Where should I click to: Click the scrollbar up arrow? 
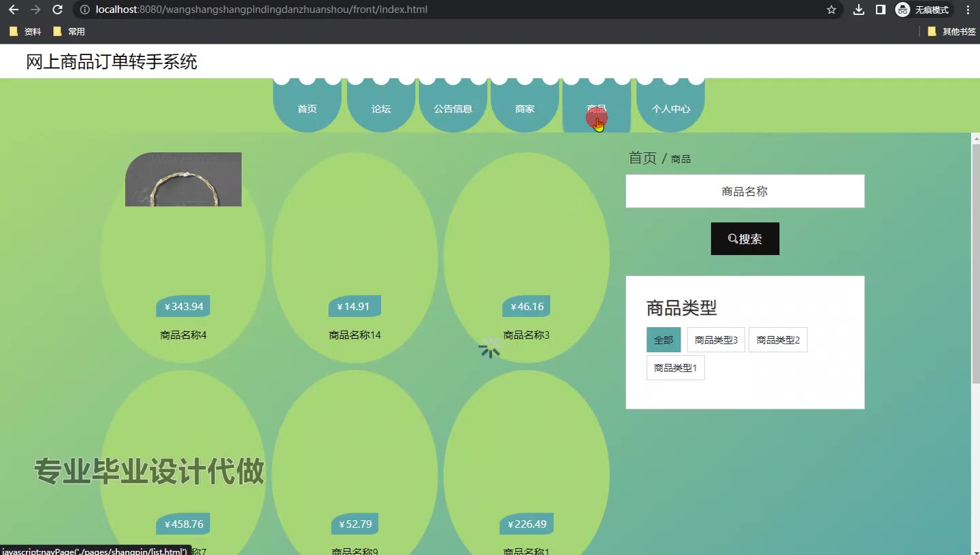tap(975, 138)
